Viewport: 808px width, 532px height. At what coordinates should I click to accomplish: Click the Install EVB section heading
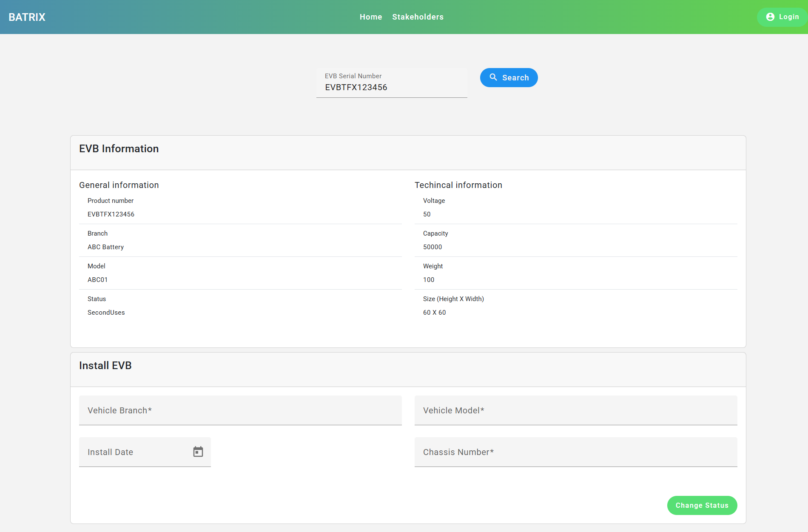(105, 366)
